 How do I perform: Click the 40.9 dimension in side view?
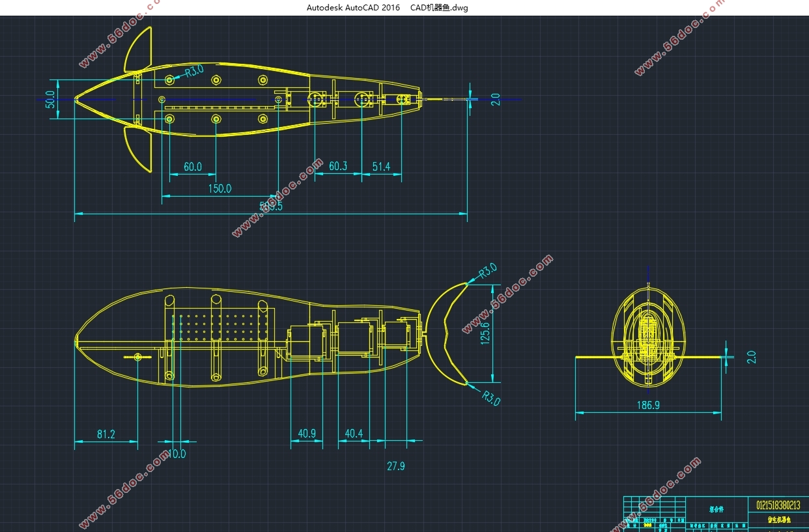tap(306, 434)
